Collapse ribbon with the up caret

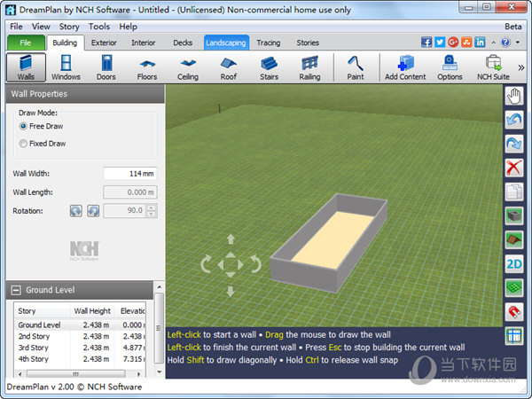(493, 43)
